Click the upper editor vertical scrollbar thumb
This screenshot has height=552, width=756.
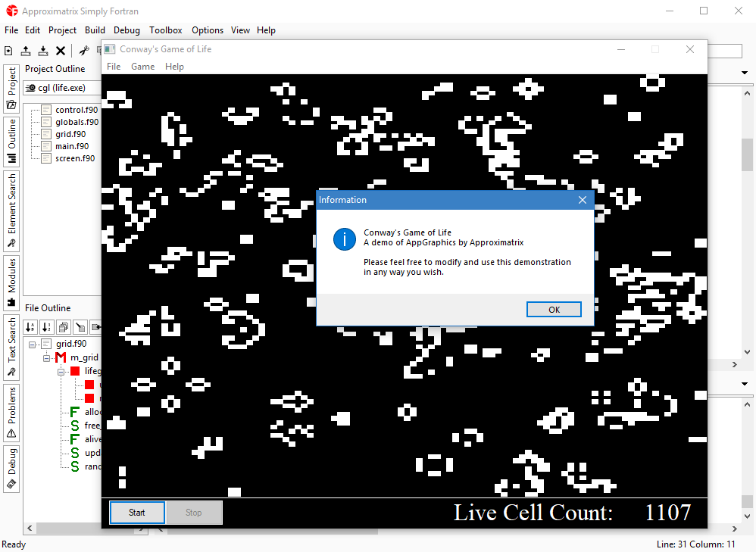pos(747,154)
